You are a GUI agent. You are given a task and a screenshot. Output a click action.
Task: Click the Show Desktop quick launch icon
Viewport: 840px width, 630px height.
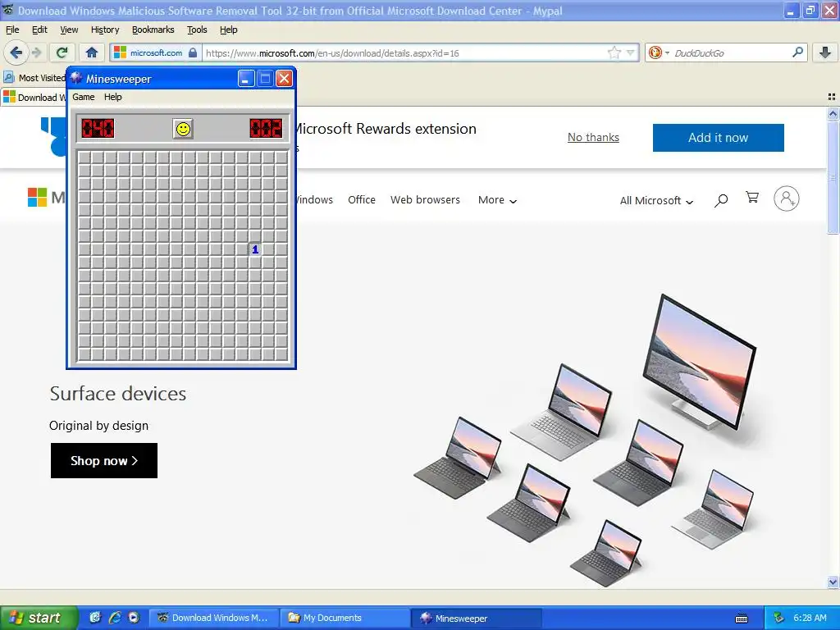95,618
